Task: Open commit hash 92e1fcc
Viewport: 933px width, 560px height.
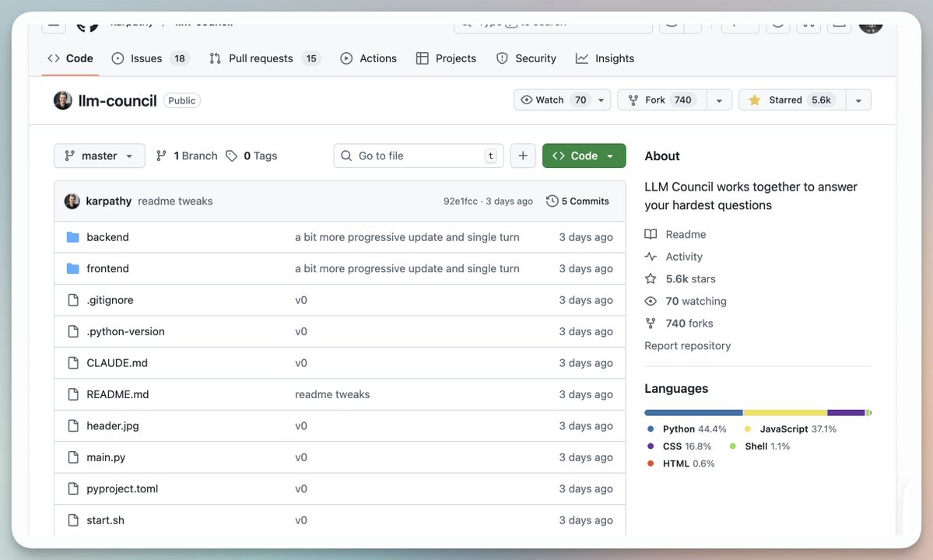Action: (x=461, y=201)
